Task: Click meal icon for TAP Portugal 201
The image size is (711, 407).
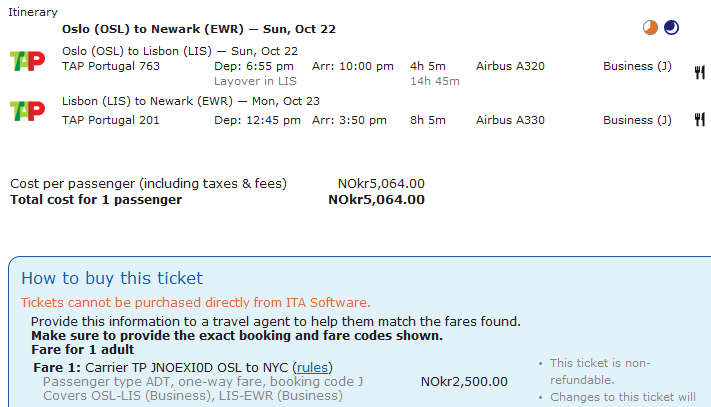Action: coord(700,120)
